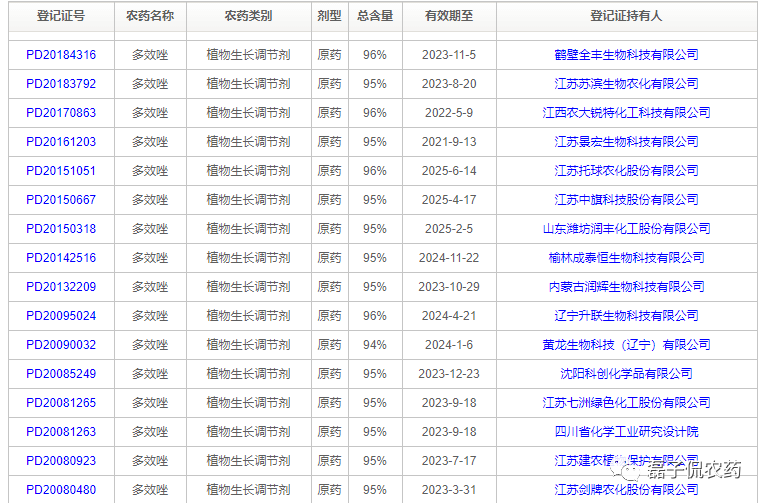Image resolution: width=766 pixels, height=503 pixels.
Task: Open holder 沈阳科创化学品有限公司
Action: (x=626, y=374)
